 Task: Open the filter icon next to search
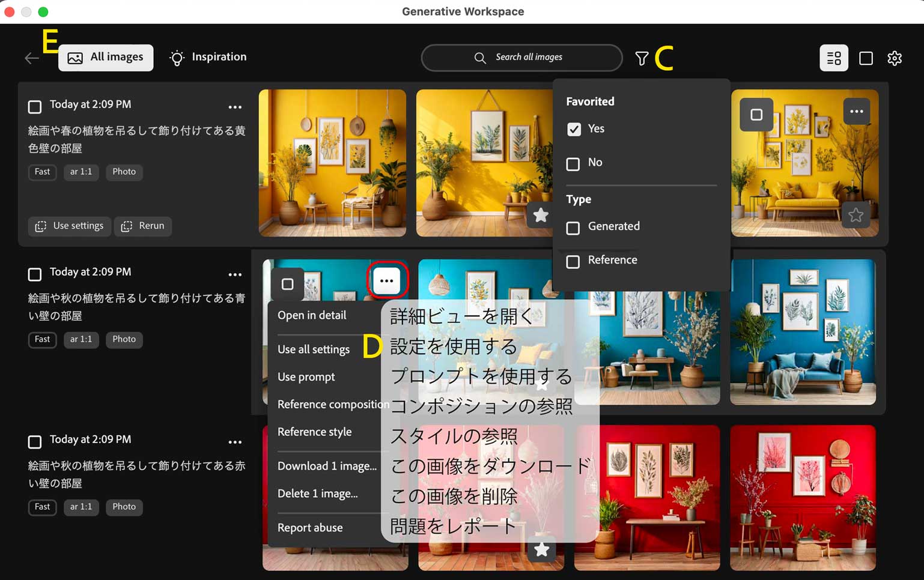[x=642, y=58]
